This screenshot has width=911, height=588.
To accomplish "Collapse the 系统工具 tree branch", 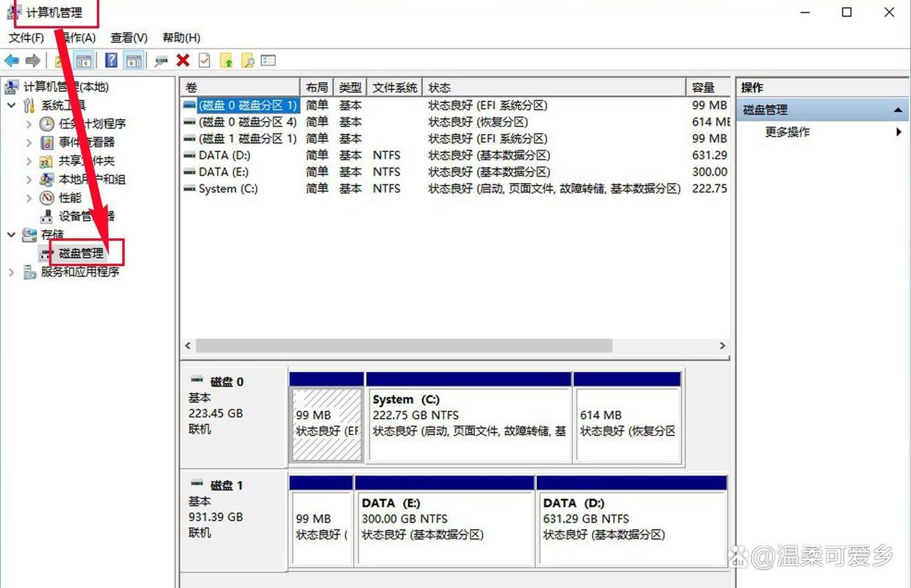I will point(11,106).
